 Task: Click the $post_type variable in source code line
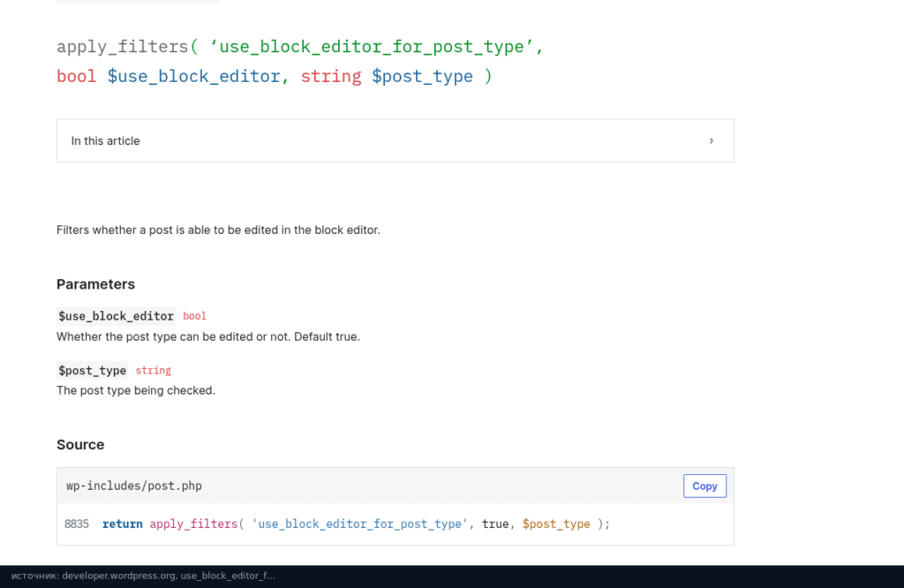point(556,524)
